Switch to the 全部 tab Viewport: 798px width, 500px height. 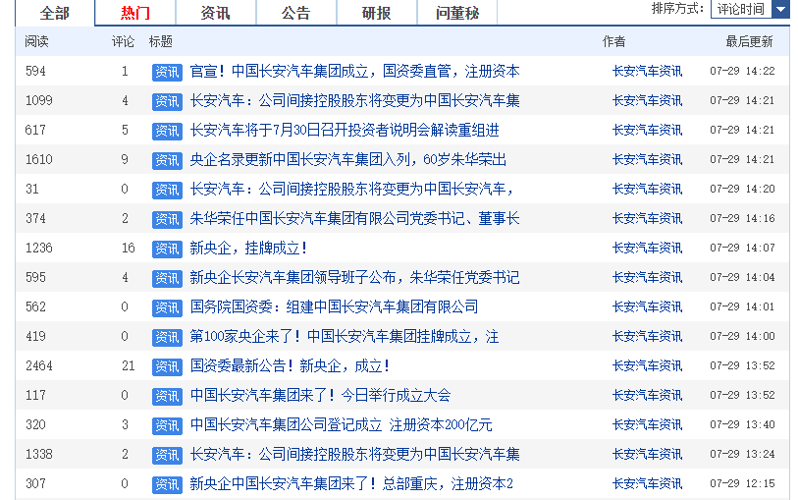click(55, 13)
